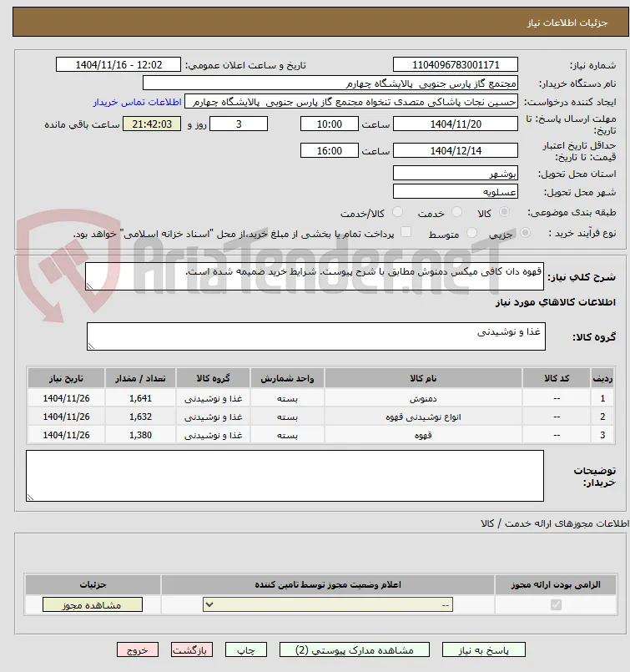Click the تاریخ نیاز column header
The width and height of the screenshot is (630, 672).
66,378
